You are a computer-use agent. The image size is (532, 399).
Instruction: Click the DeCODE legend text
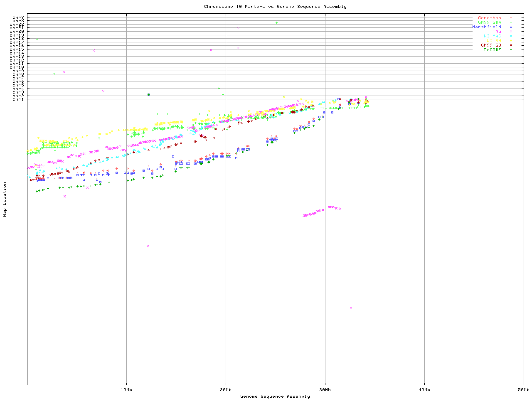(x=493, y=50)
